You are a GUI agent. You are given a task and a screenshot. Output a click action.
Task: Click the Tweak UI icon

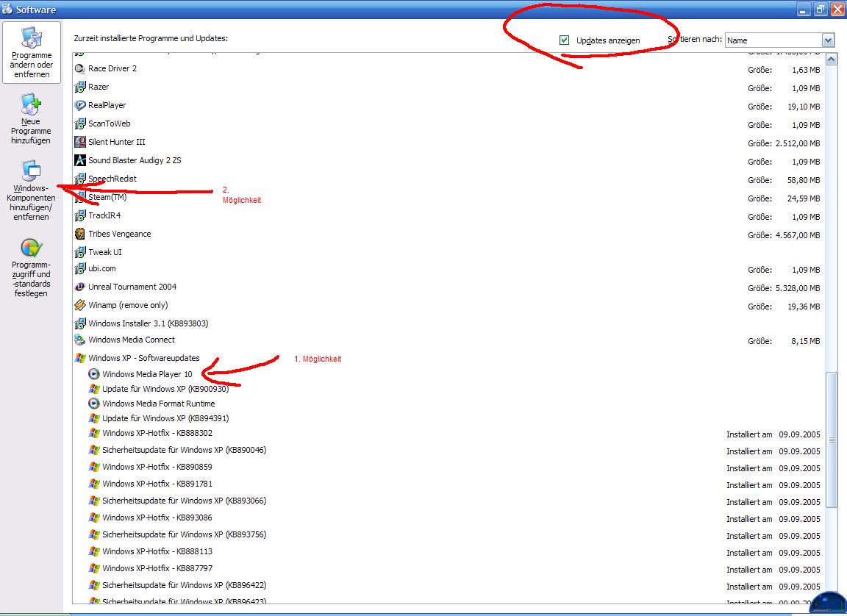point(80,252)
